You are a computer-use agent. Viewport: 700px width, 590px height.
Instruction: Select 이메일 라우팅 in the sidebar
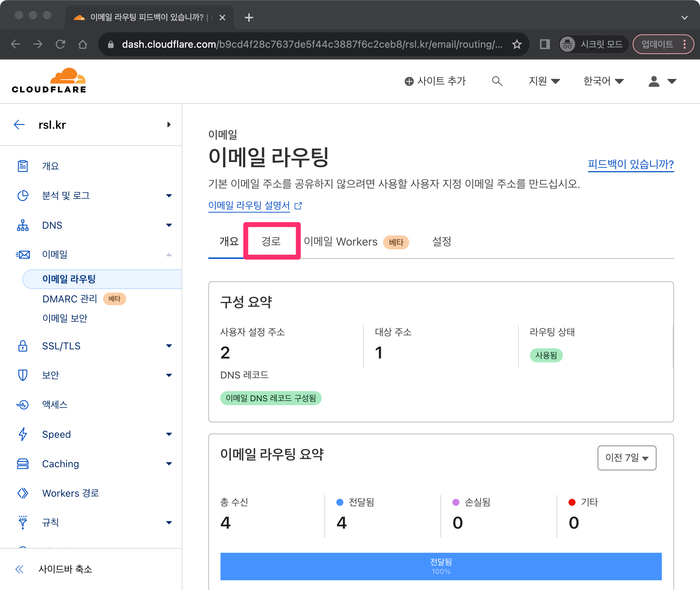pyautogui.click(x=102, y=279)
